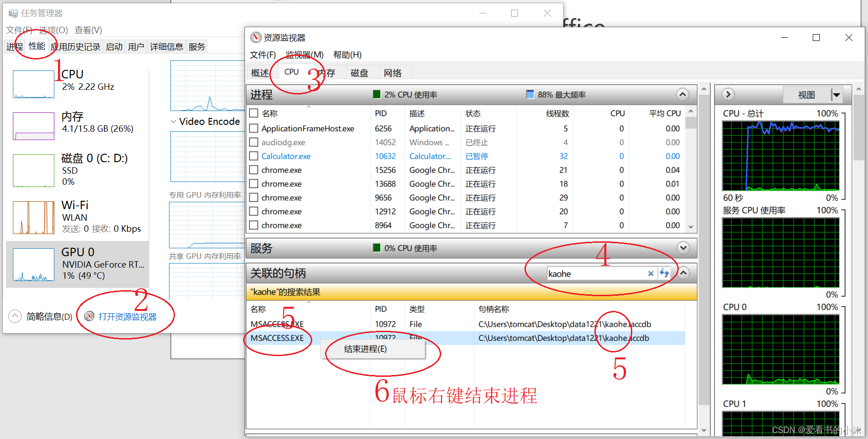Select the Wi-Fi performance item

pos(78,217)
